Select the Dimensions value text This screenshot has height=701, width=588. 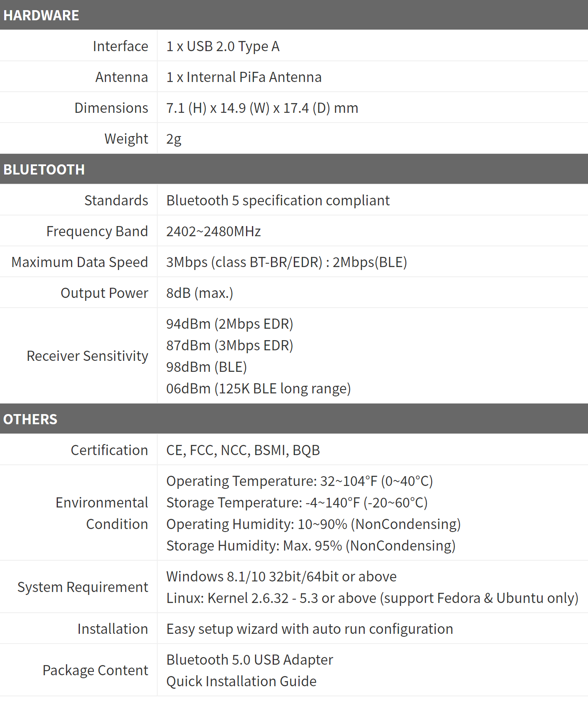click(262, 108)
